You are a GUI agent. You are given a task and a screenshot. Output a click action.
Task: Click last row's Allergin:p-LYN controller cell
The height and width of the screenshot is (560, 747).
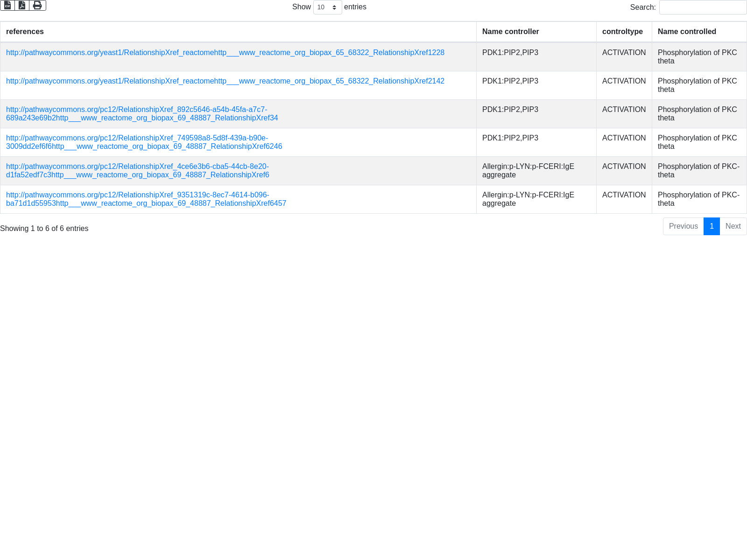click(528, 199)
